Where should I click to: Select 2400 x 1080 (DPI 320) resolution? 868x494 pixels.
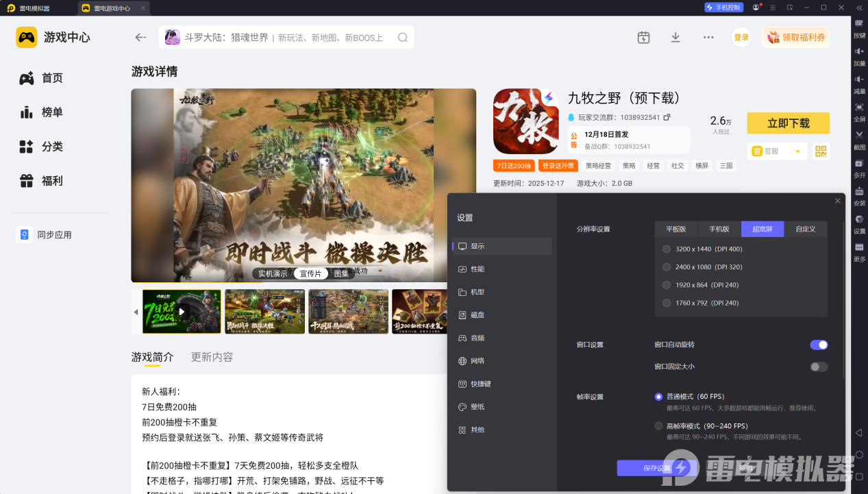tap(667, 267)
